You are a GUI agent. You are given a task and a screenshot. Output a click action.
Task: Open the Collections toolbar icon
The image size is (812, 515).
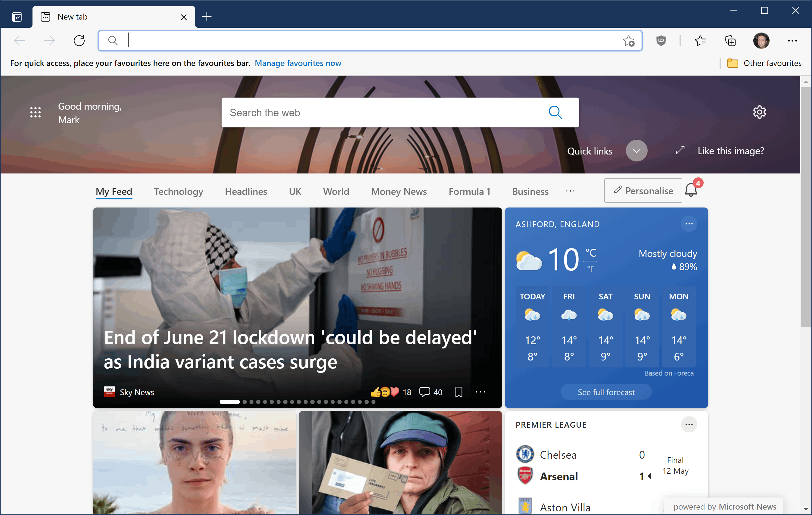[730, 41]
